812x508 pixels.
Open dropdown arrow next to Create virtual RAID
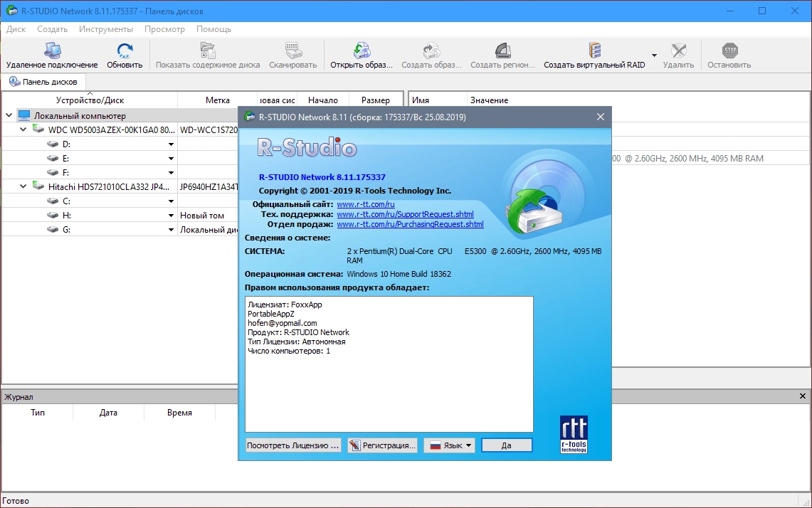(654, 55)
